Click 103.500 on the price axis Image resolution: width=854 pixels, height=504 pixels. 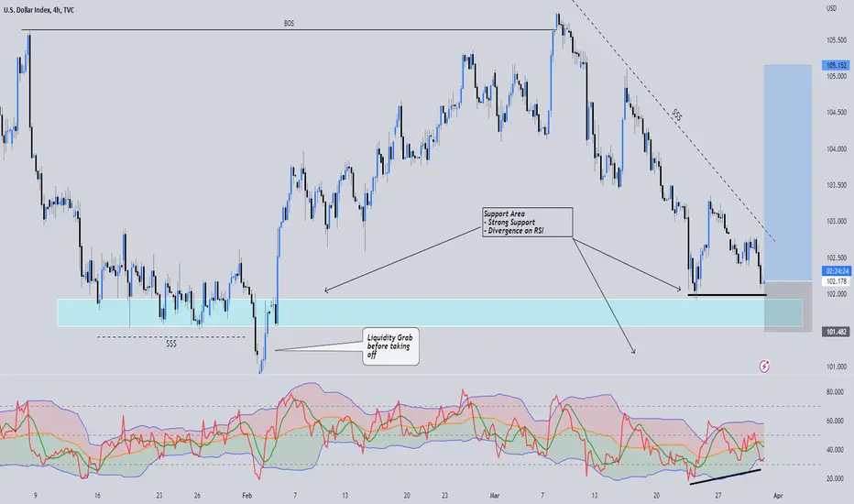click(x=836, y=185)
